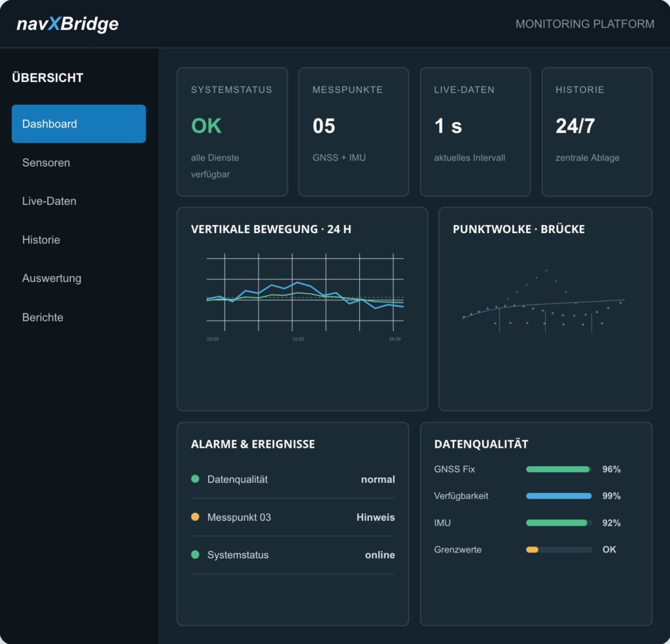
Task: Click the IMU quality bar
Action: click(559, 523)
